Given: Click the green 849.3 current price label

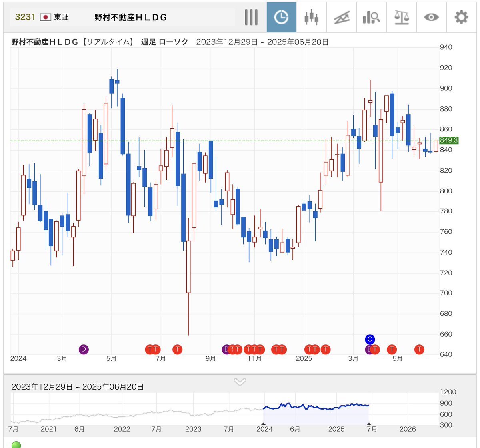Looking at the screenshot, I should click(x=449, y=141).
